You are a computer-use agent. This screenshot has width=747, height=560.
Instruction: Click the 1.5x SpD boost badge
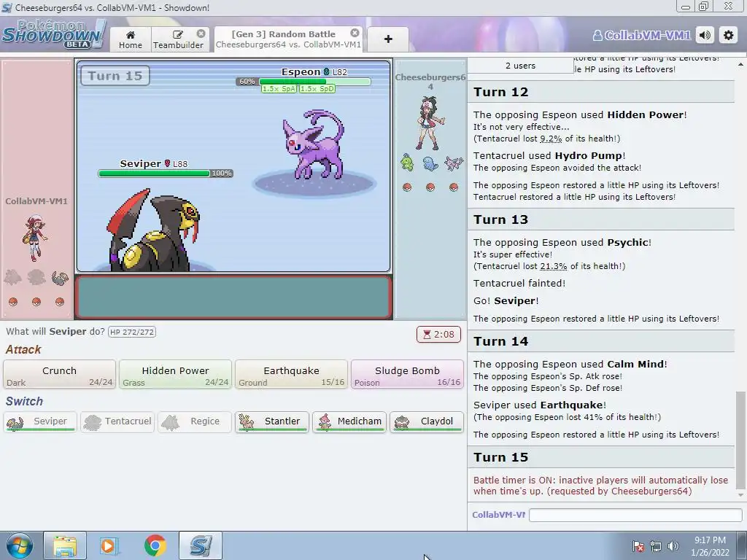click(317, 89)
